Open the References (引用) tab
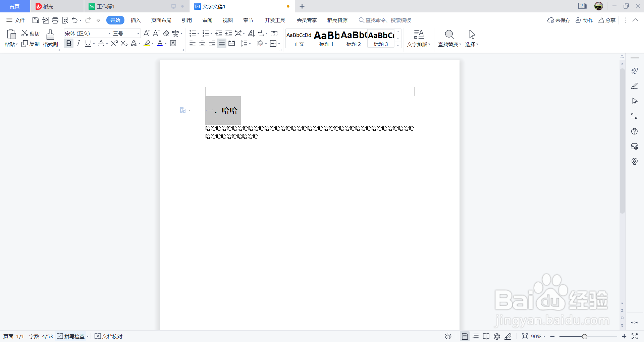The height and width of the screenshot is (342, 644). click(187, 20)
